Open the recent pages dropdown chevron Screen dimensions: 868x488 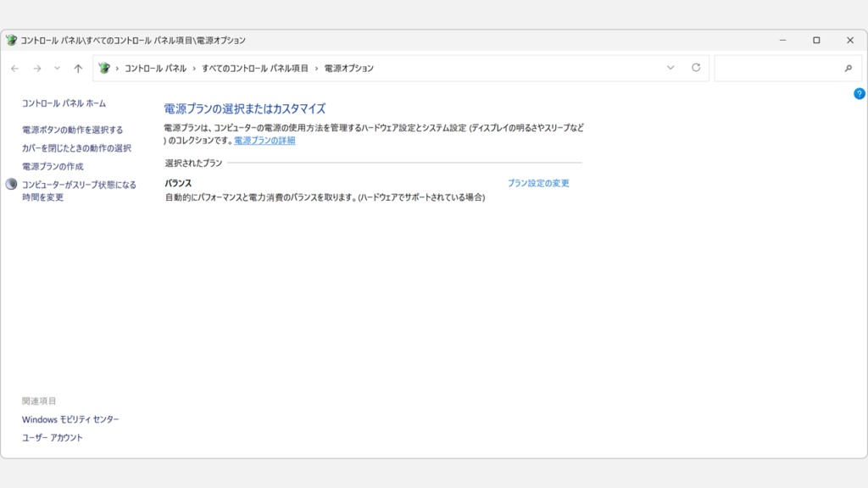[x=55, y=68]
